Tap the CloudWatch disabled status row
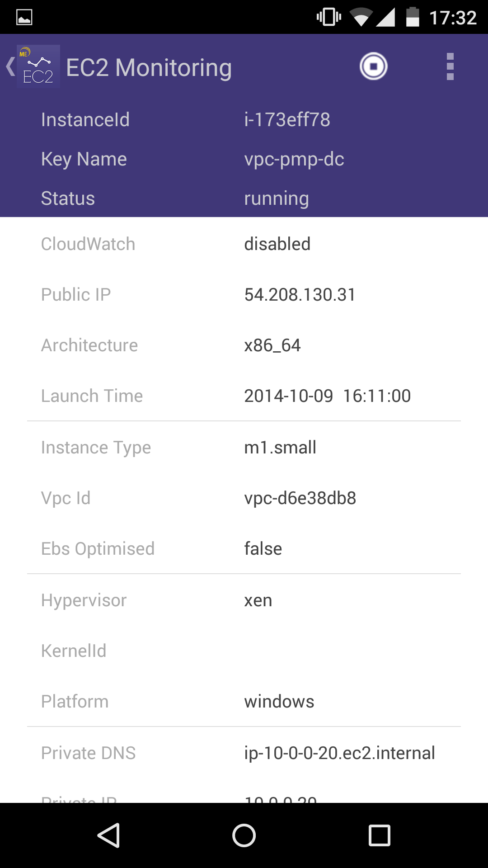The width and height of the screenshot is (488, 868). coord(244,244)
